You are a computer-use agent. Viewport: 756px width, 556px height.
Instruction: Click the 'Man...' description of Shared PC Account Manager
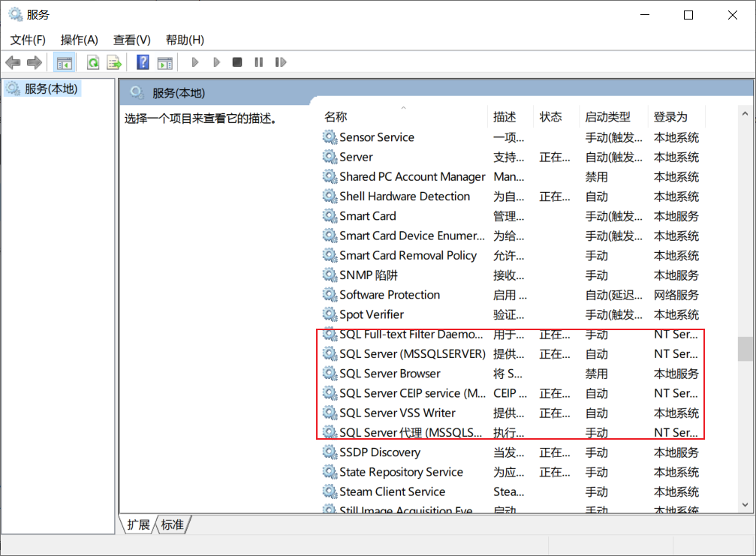tap(509, 177)
